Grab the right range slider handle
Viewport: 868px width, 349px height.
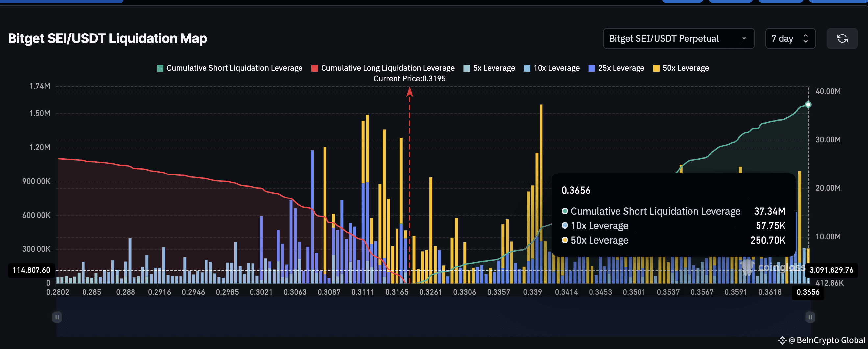coord(810,317)
